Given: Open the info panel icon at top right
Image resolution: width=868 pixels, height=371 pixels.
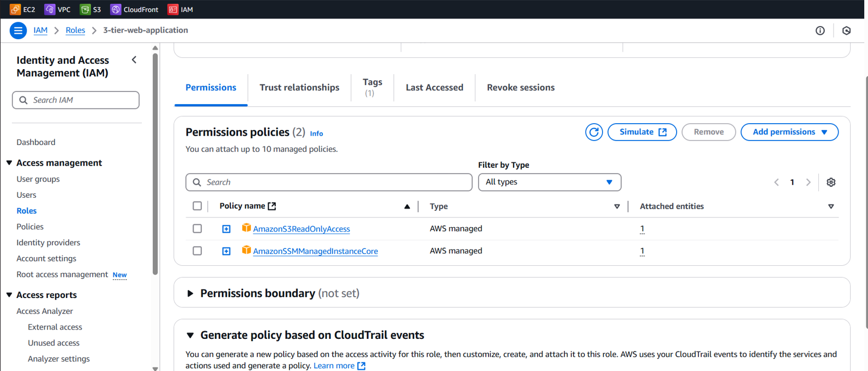Looking at the screenshot, I should point(820,31).
